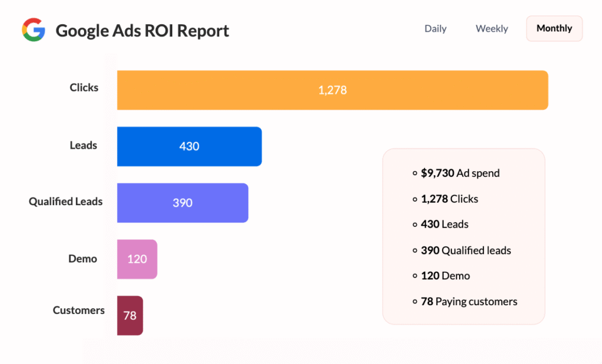Select the orange Clicks funnel bar

[x=332, y=90]
